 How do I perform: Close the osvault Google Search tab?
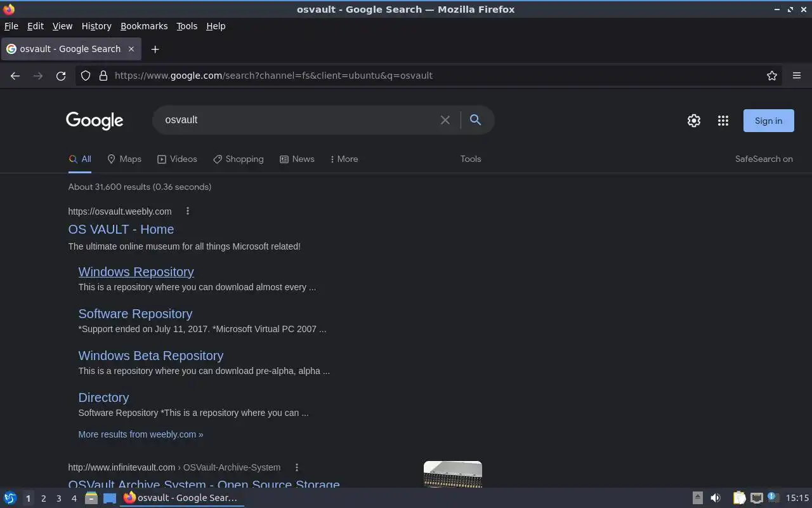point(131,49)
